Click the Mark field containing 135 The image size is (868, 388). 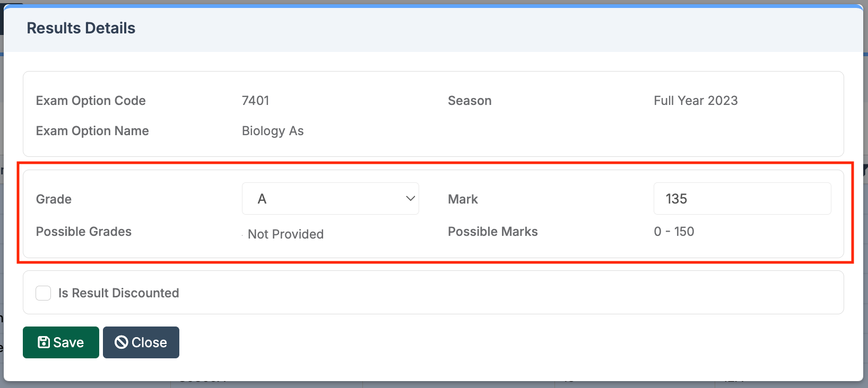[x=742, y=199]
